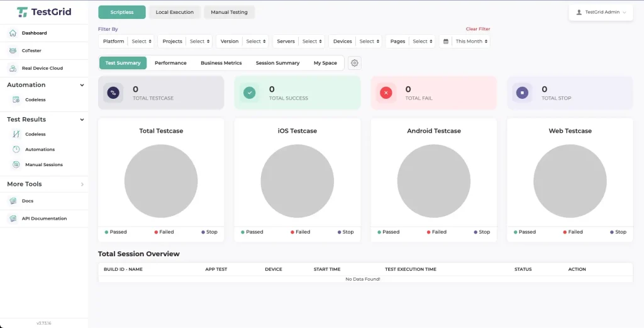Screen dimensions: 644x328
Task: Select the Local Execution button
Action: (x=175, y=13)
